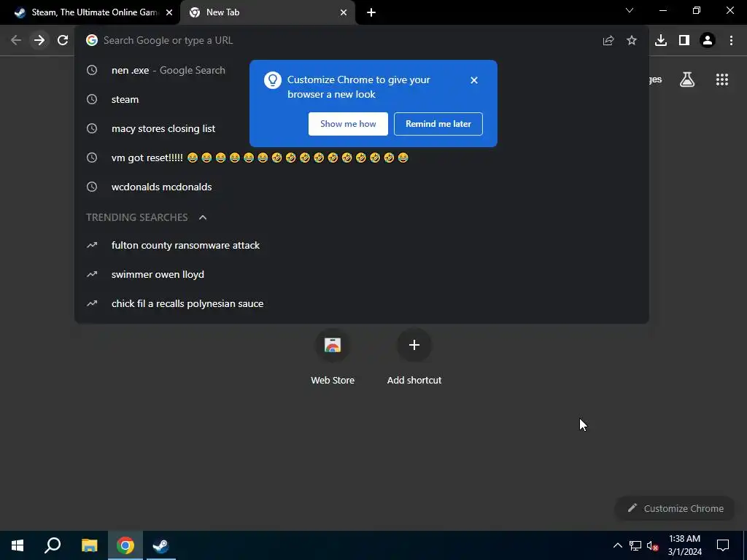Click the lightbulb icon in the promo
The width and height of the screenshot is (747, 560).
click(273, 80)
